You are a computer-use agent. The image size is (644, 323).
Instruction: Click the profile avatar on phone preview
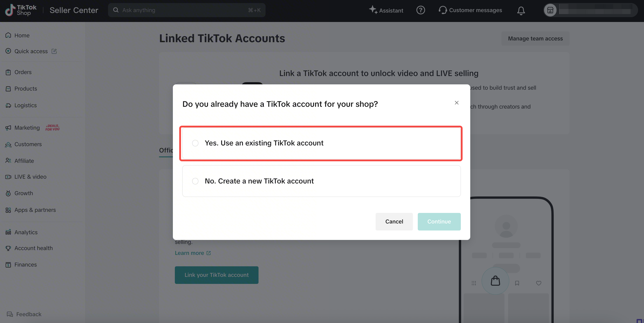tap(506, 226)
